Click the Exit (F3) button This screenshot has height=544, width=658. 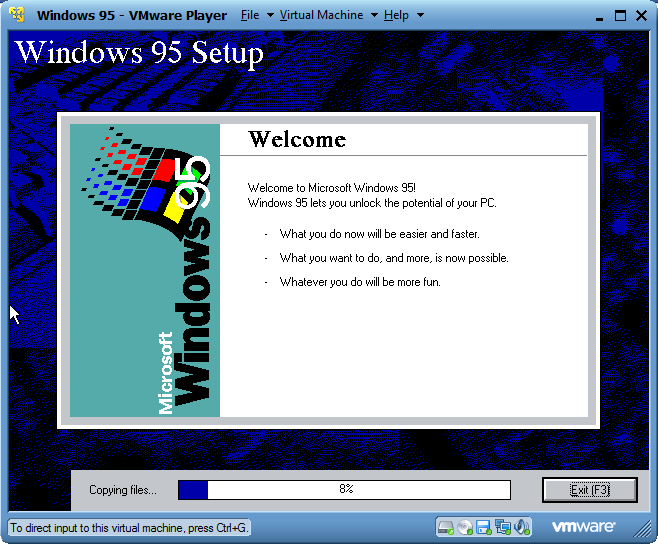click(x=590, y=490)
